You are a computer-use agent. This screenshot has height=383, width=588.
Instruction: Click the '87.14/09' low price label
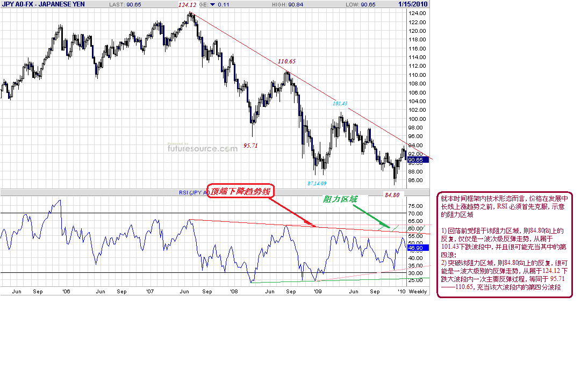[317, 183]
